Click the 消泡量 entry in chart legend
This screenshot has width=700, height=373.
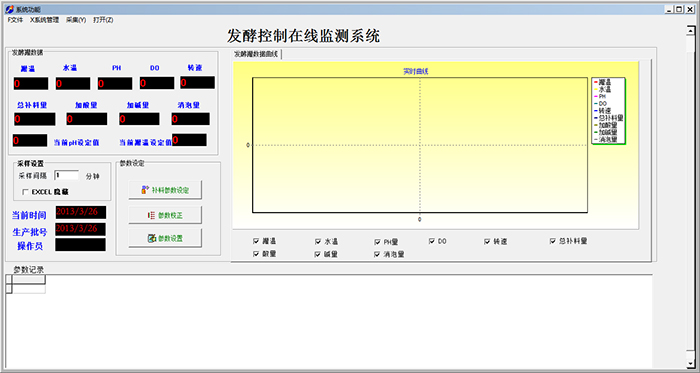pyautogui.click(x=606, y=140)
